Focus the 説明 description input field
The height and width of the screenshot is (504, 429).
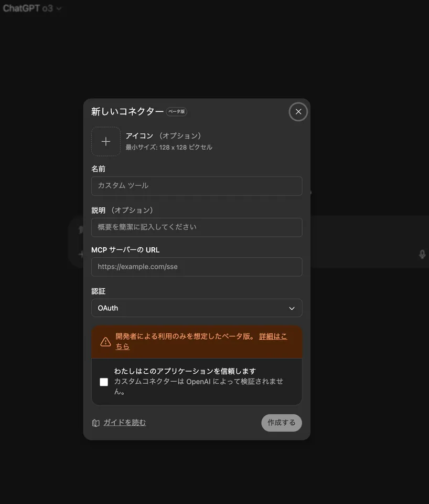point(197,227)
